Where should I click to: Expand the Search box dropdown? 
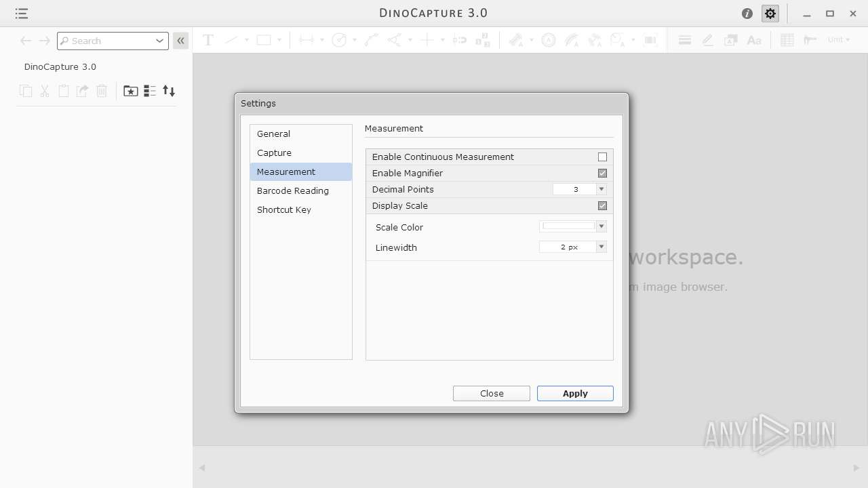click(160, 41)
